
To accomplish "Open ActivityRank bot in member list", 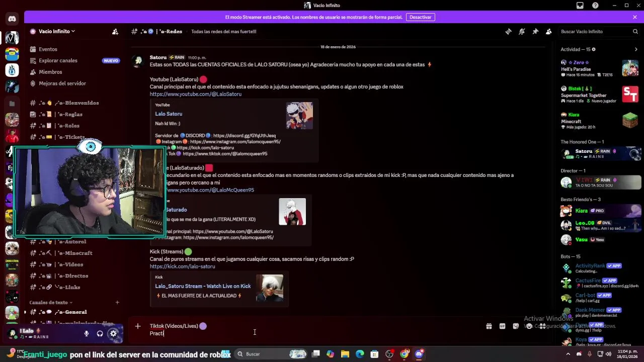I will pos(601,268).
